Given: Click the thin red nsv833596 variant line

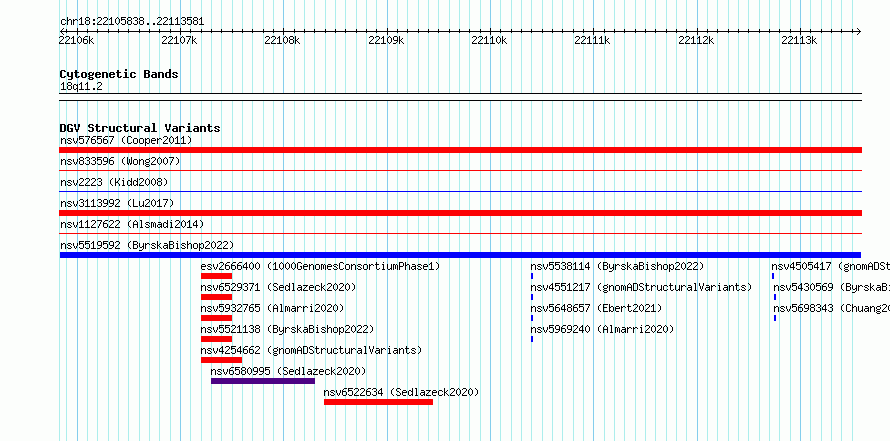Looking at the screenshot, I should pos(460,170).
